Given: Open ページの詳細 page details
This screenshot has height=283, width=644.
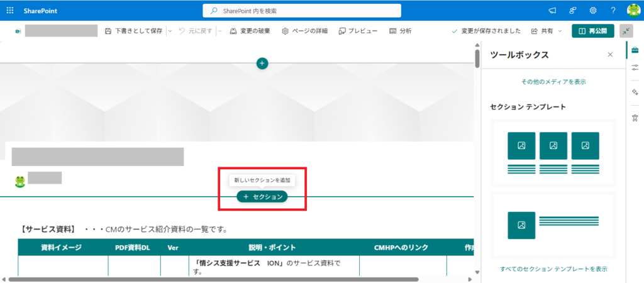Looking at the screenshot, I should point(305,31).
